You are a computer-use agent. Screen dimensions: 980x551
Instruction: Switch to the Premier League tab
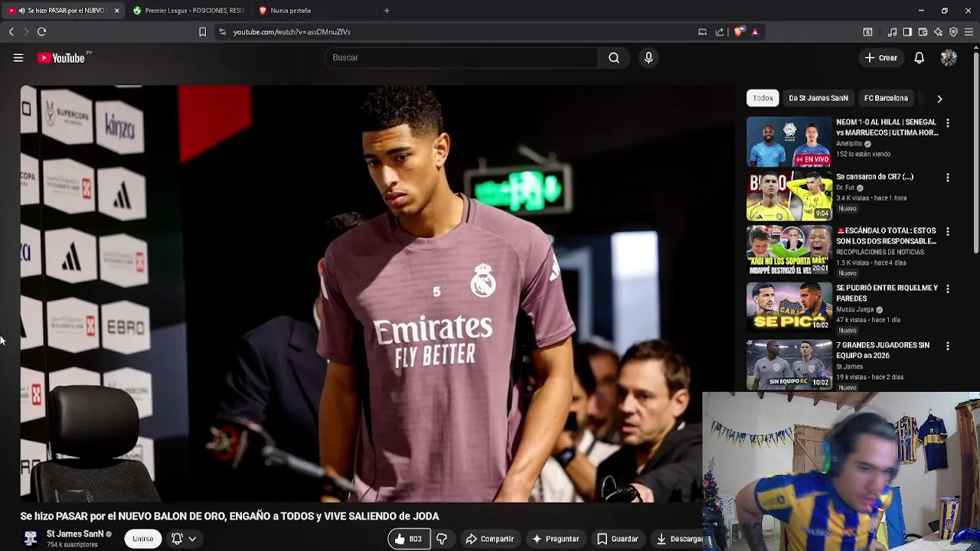(x=188, y=11)
